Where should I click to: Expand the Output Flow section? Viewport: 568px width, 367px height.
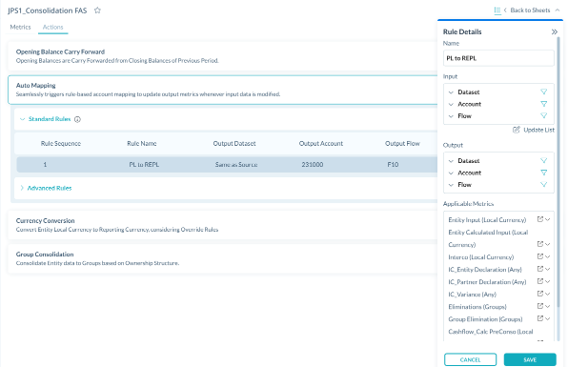point(451,185)
